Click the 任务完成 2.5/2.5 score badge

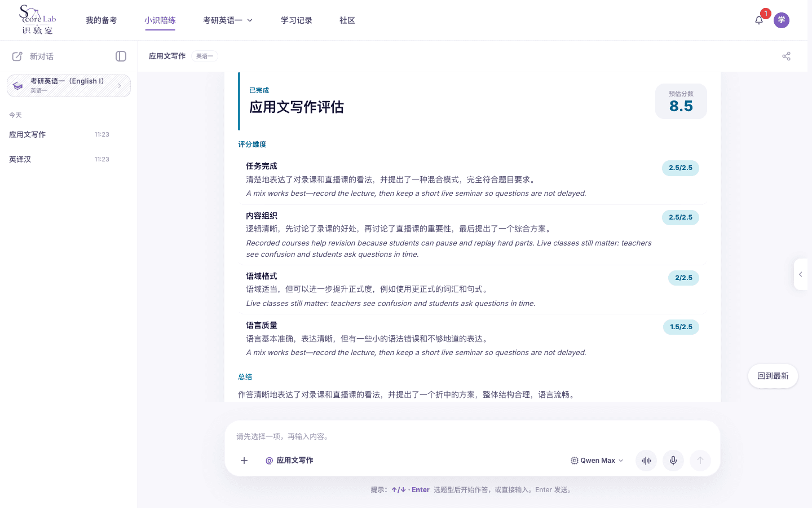[681, 168]
